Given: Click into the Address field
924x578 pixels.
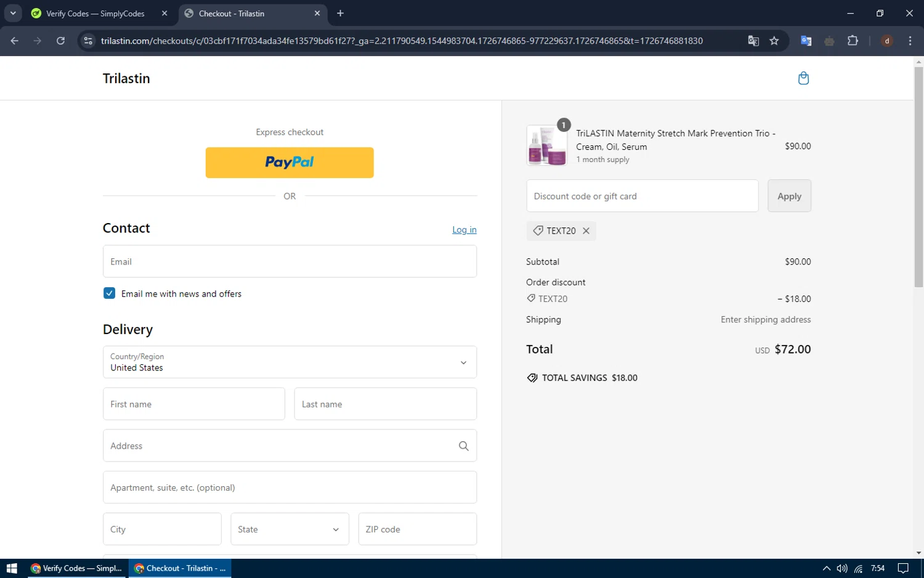Looking at the screenshot, I should [x=290, y=446].
